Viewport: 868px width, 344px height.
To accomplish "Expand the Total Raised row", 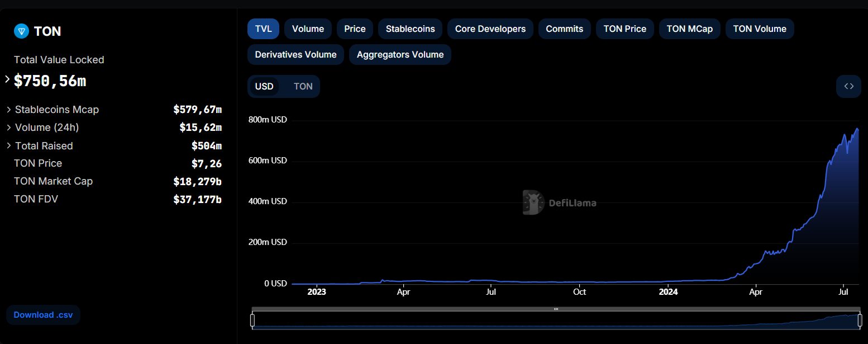I will (9, 145).
